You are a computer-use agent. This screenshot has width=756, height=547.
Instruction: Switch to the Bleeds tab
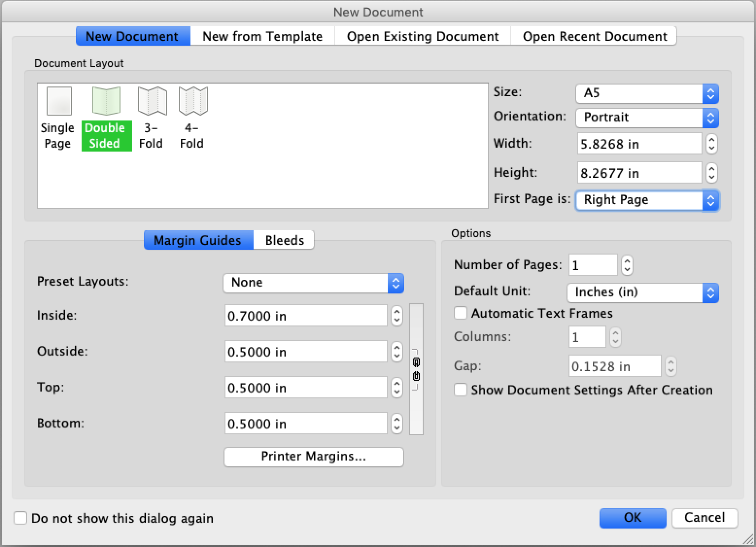point(284,239)
